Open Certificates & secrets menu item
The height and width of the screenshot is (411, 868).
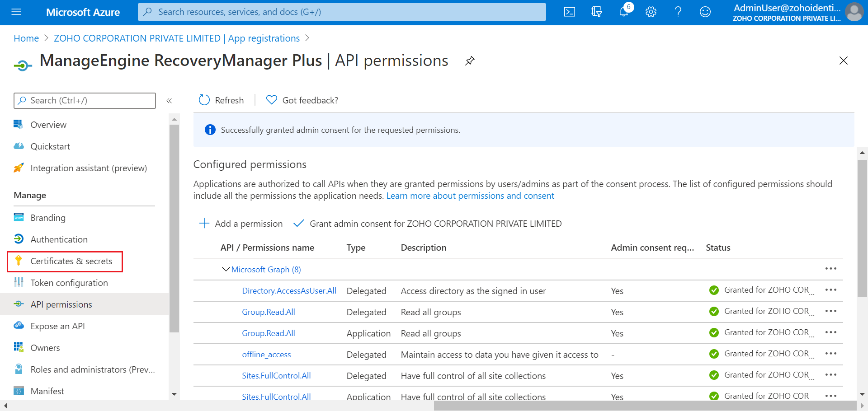(71, 262)
